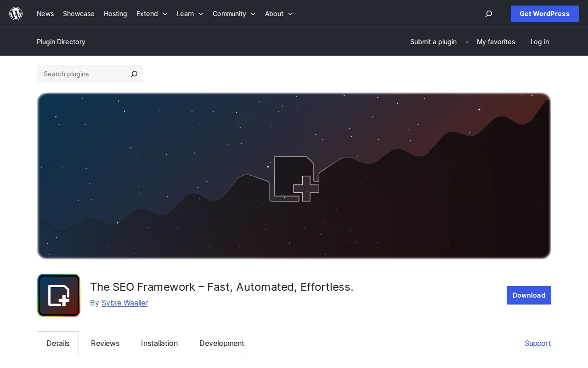588x368 pixels.
Task: Expand the Learn menu
Action: coord(190,14)
